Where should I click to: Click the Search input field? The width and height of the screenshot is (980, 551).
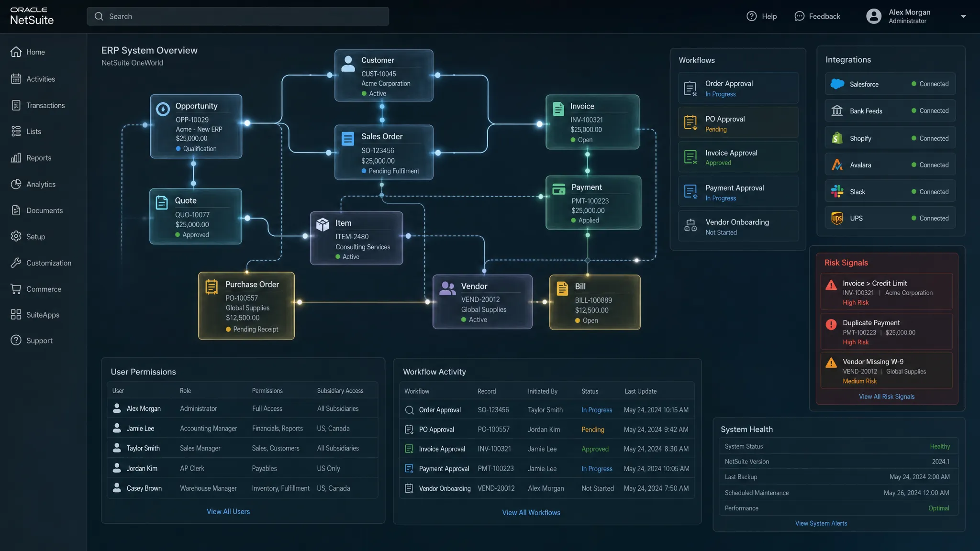click(x=238, y=16)
